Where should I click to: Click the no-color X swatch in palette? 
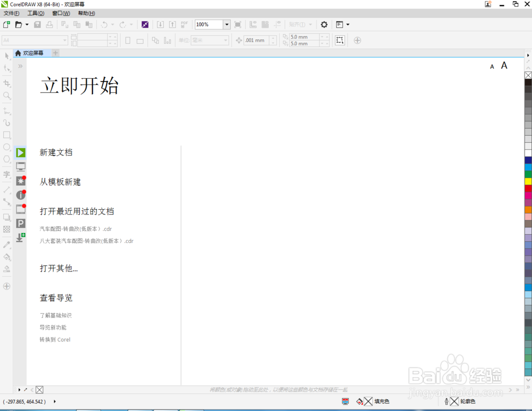tap(528, 75)
